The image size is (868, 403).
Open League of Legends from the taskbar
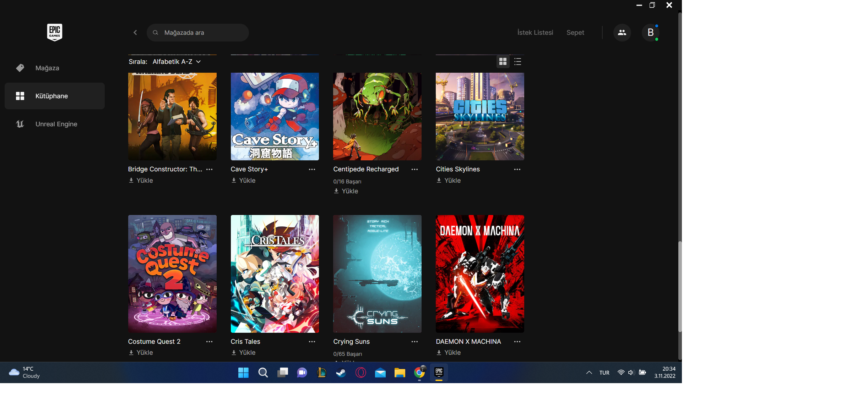(322, 373)
